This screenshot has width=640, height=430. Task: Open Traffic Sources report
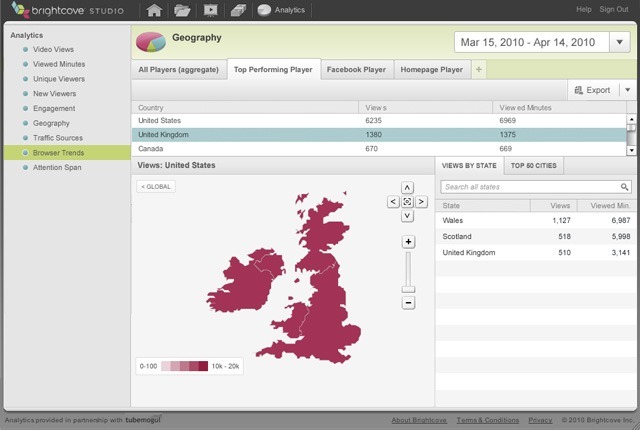(x=58, y=138)
